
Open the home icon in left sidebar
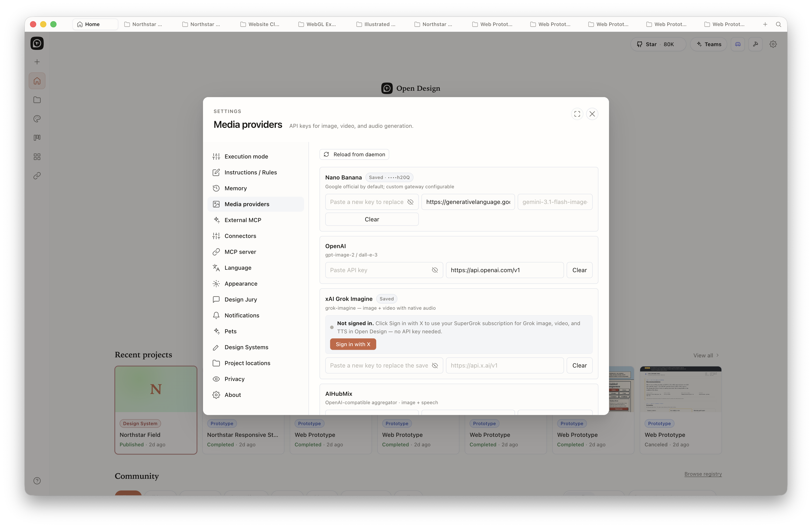pos(37,81)
